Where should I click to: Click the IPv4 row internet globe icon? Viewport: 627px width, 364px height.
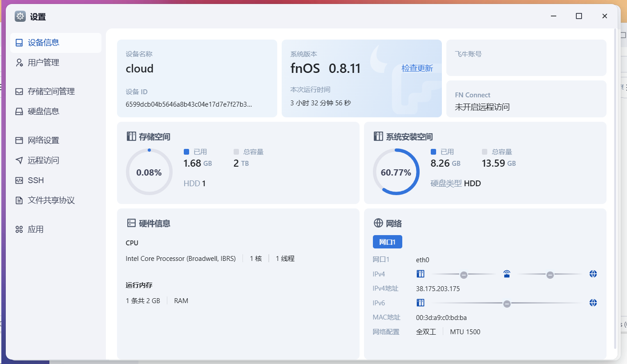pyautogui.click(x=593, y=274)
